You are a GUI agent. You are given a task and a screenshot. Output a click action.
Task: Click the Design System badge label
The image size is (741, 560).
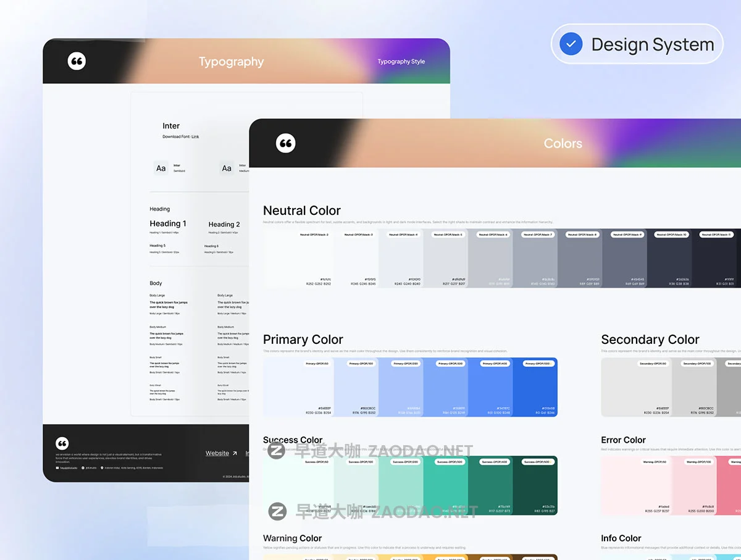click(x=652, y=44)
